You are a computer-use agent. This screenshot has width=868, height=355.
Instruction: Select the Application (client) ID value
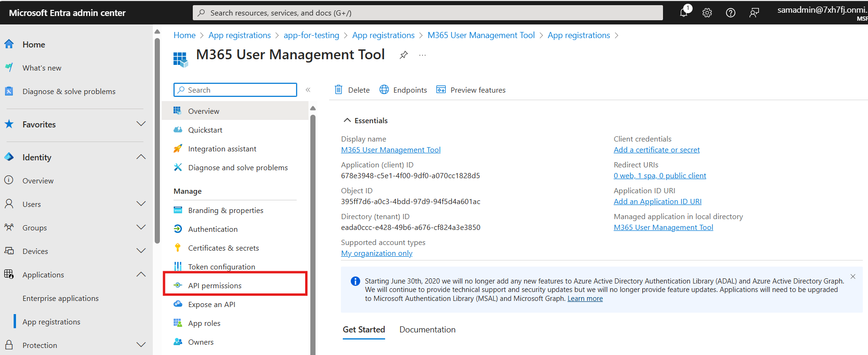click(x=410, y=175)
